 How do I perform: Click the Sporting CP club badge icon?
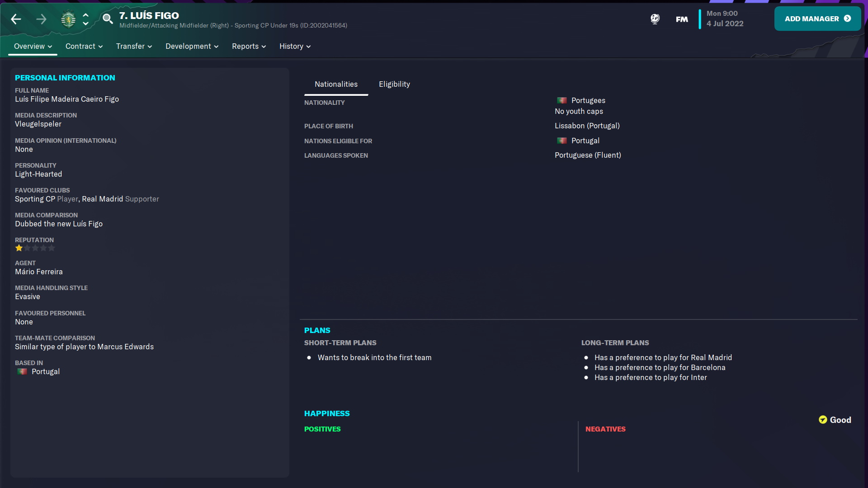pos(68,19)
